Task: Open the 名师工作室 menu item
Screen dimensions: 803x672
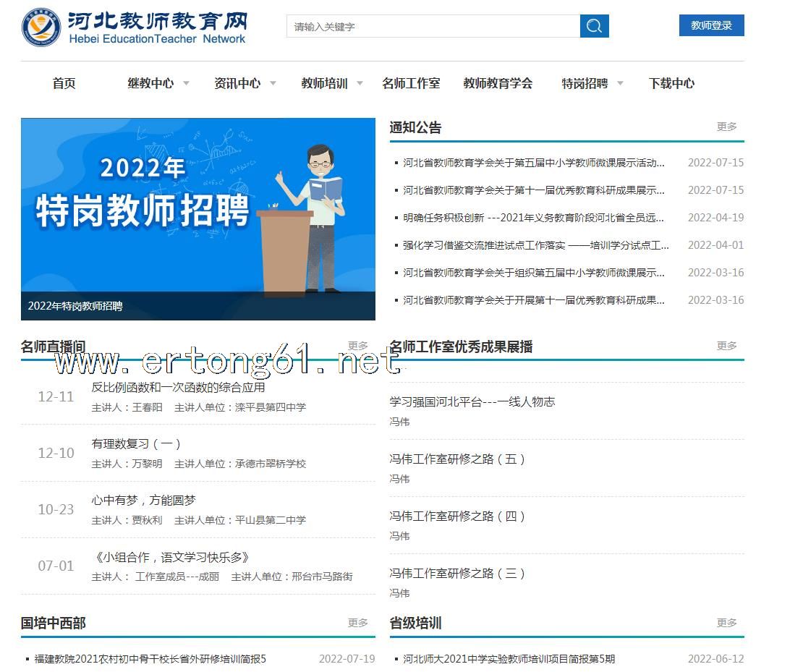Action: 411,83
